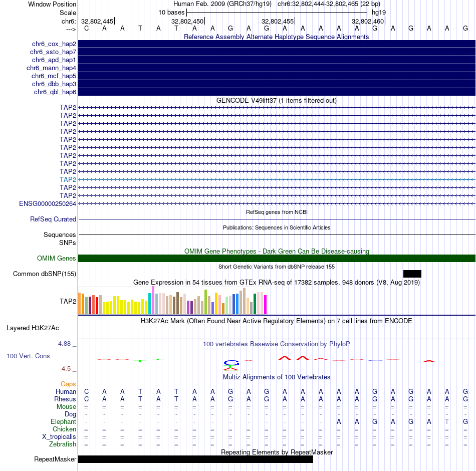The height and width of the screenshot is (471, 476).
Task: Click the chr6_cox_hap2 track label
Action: click(54, 44)
